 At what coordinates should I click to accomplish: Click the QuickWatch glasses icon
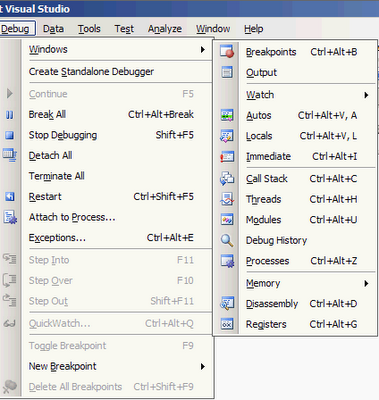tap(9, 323)
